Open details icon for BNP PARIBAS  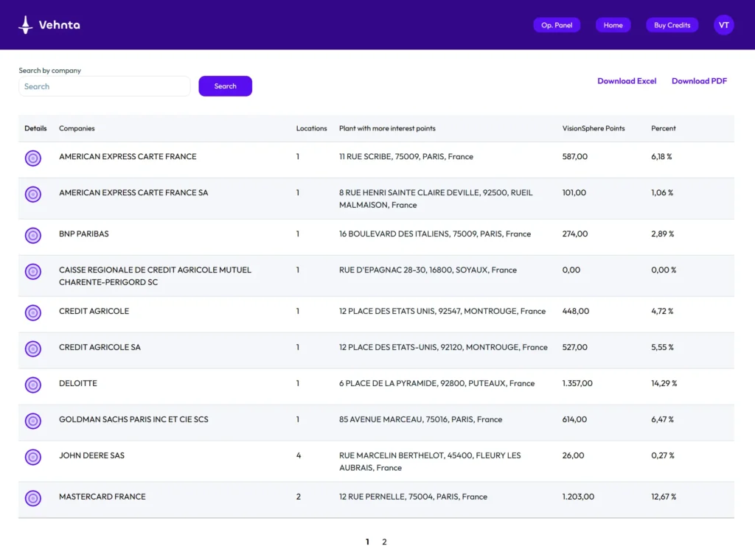tap(33, 235)
